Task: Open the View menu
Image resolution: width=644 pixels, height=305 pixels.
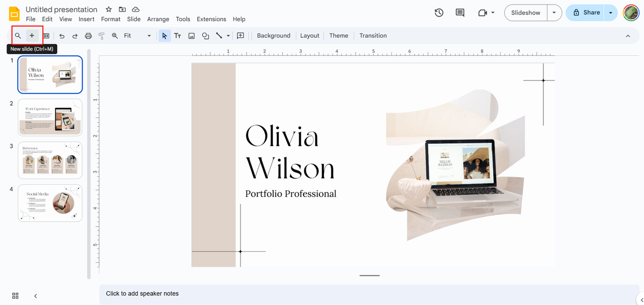Action: coord(66,19)
